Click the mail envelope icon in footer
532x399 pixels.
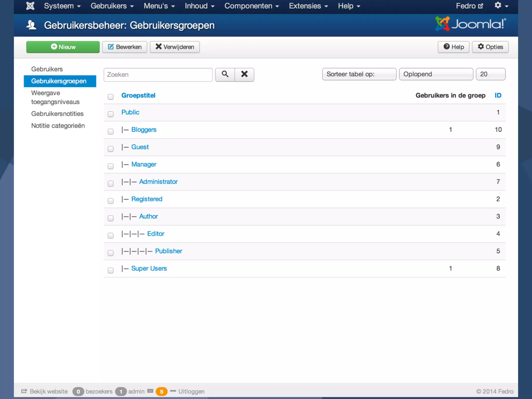[150, 391]
